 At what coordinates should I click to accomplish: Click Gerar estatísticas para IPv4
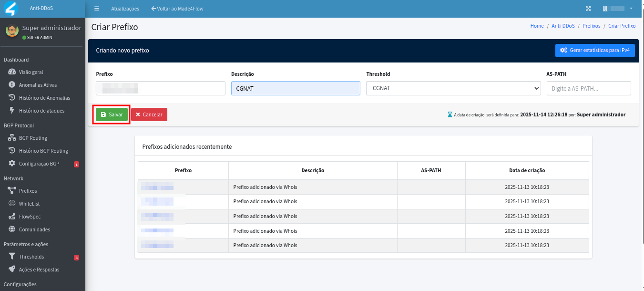pos(595,50)
